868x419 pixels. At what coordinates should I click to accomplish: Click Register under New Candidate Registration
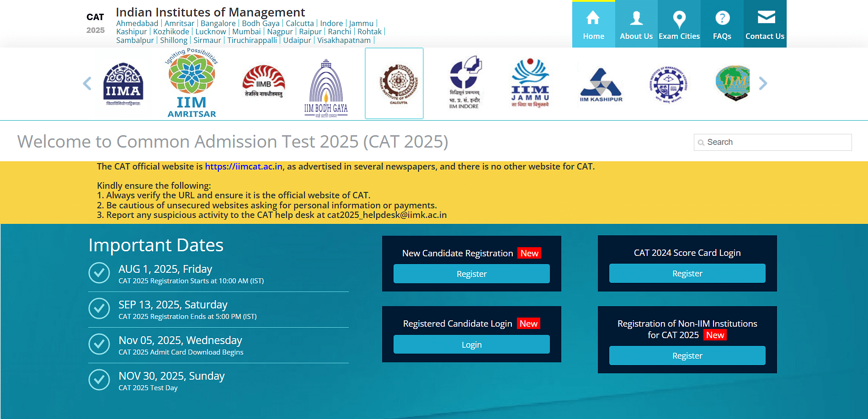click(471, 274)
